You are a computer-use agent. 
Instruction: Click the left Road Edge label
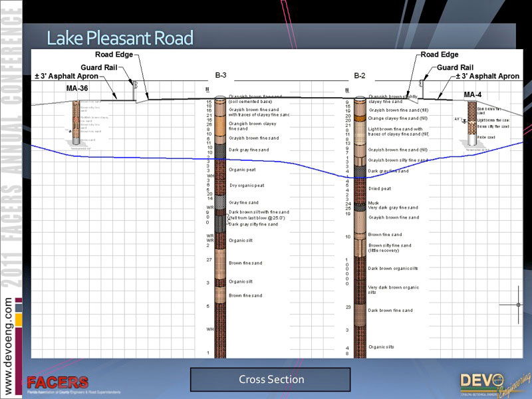pos(114,55)
